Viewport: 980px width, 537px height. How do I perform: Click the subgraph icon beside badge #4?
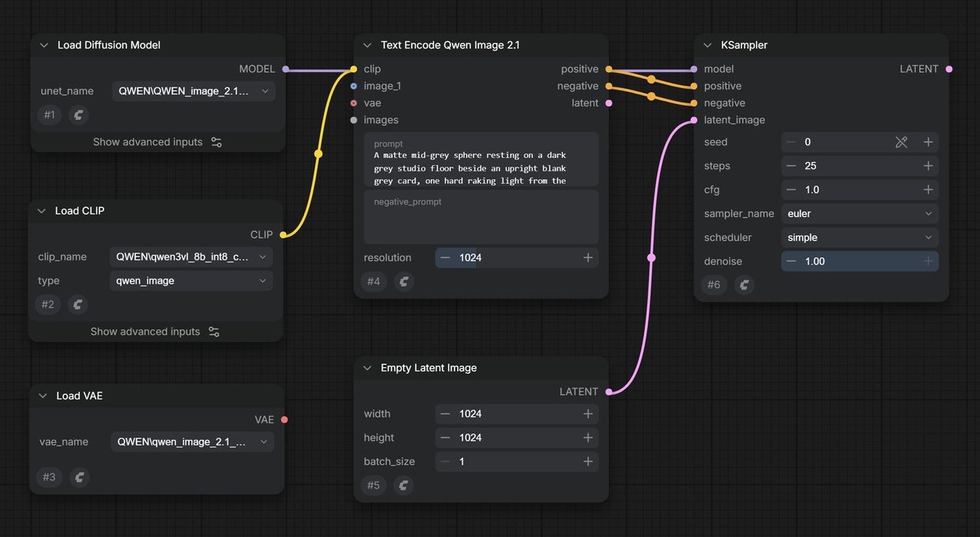pyautogui.click(x=404, y=281)
